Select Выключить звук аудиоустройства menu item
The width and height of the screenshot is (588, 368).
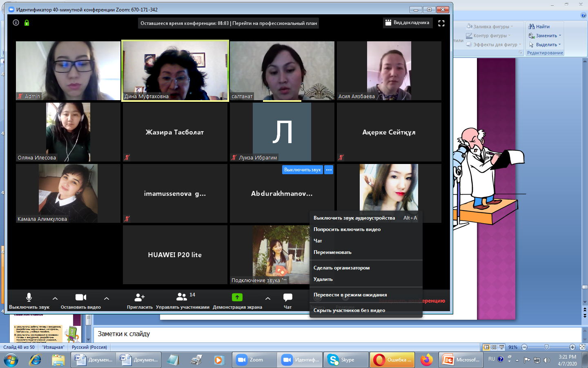tap(365, 218)
